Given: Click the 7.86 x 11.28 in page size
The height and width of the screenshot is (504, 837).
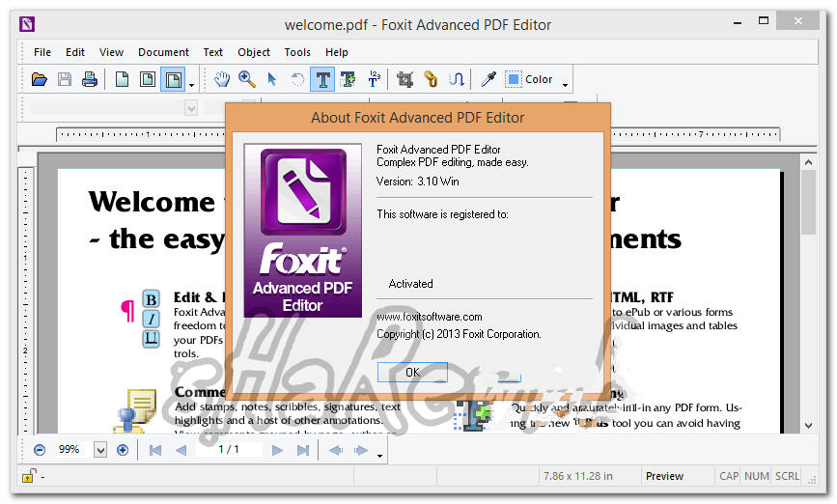Looking at the screenshot, I should pyautogui.click(x=578, y=476).
